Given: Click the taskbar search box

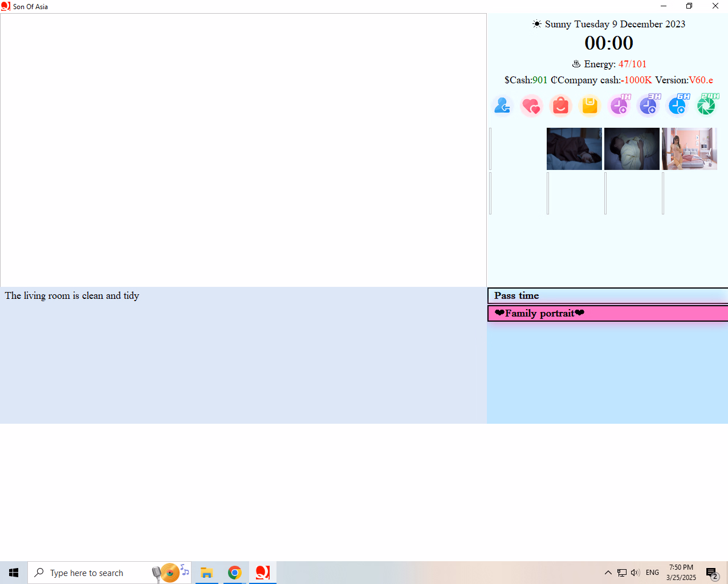Looking at the screenshot, I should click(109, 573).
